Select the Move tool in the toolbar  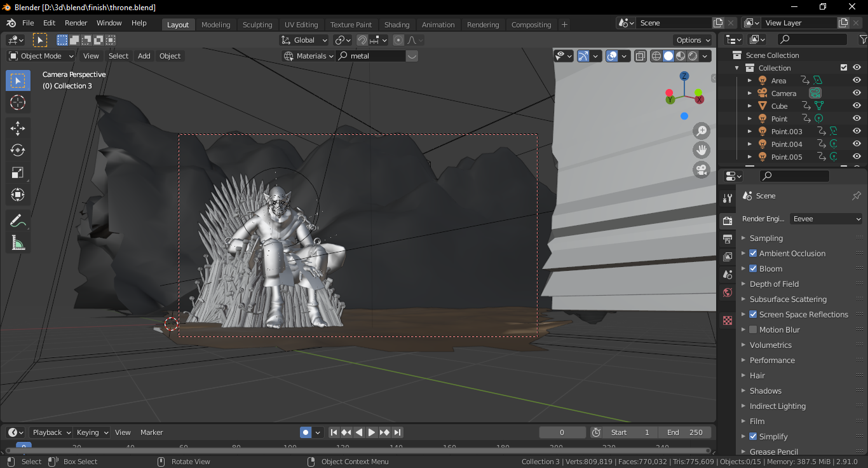18,128
